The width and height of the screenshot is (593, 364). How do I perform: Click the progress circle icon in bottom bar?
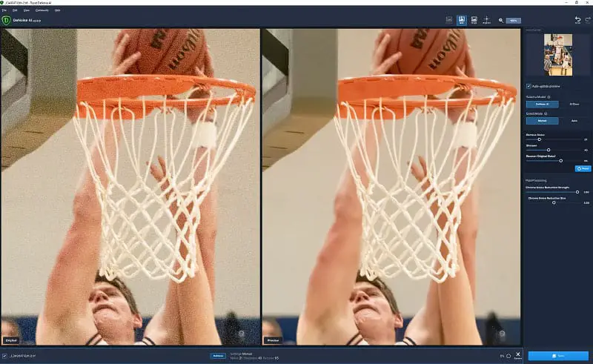tap(508, 356)
